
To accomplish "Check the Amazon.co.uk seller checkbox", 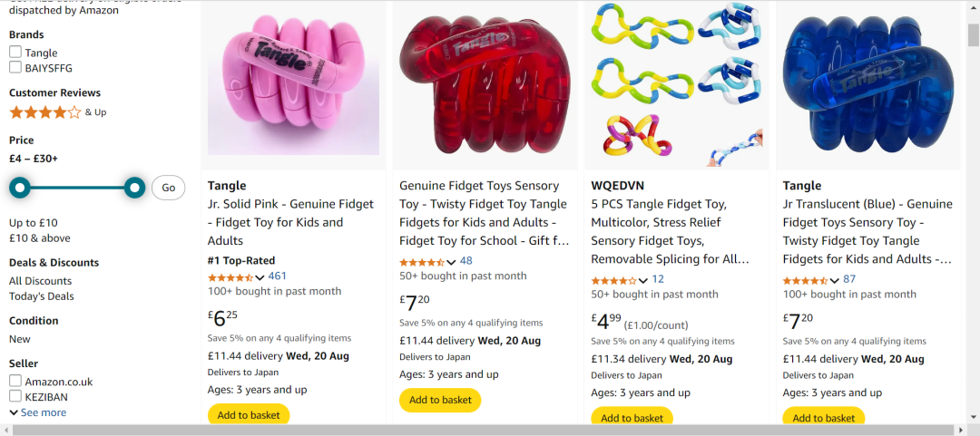I will pyautogui.click(x=15, y=381).
